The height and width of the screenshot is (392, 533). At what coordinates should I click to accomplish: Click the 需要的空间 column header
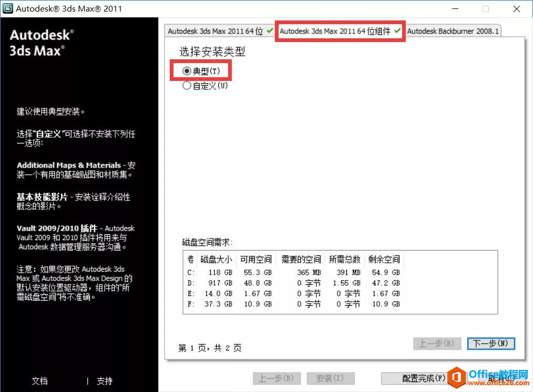tap(301, 260)
